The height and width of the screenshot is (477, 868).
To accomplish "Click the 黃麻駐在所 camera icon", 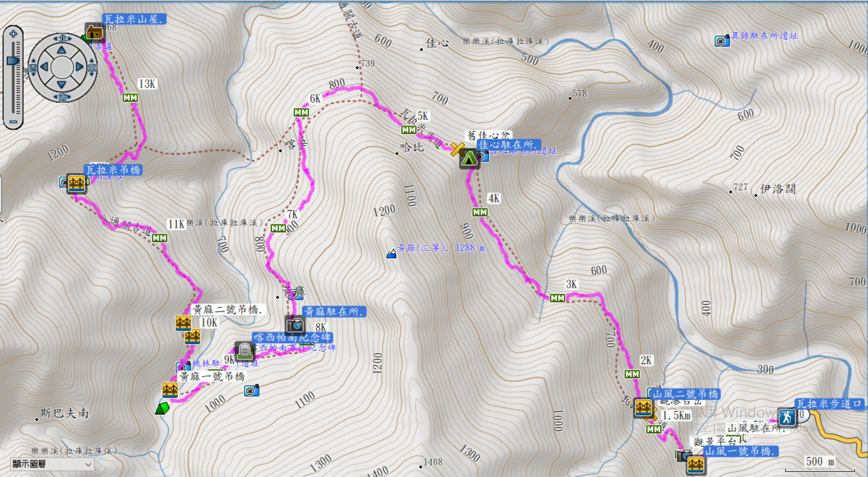I will point(295,325).
